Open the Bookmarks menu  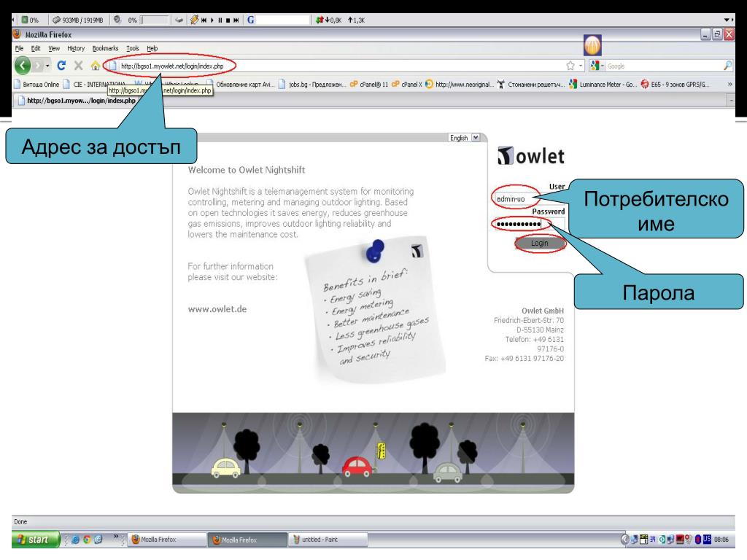coord(105,48)
